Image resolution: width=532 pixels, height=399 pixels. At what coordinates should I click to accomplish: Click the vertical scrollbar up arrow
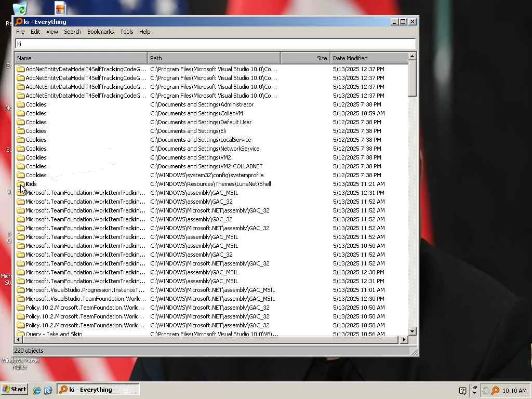click(x=412, y=56)
